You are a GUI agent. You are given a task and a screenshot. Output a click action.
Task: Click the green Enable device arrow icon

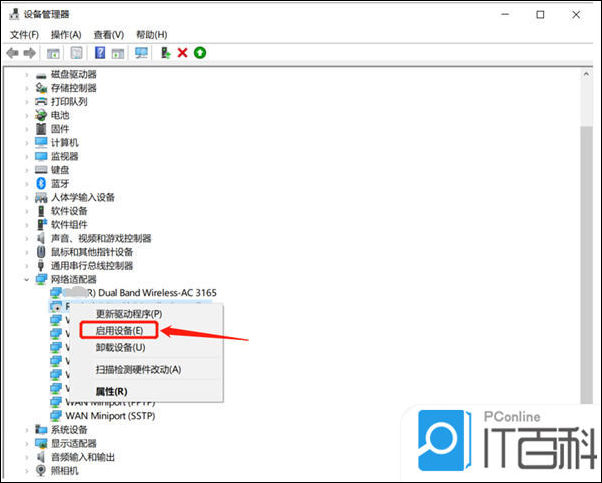tap(200, 53)
